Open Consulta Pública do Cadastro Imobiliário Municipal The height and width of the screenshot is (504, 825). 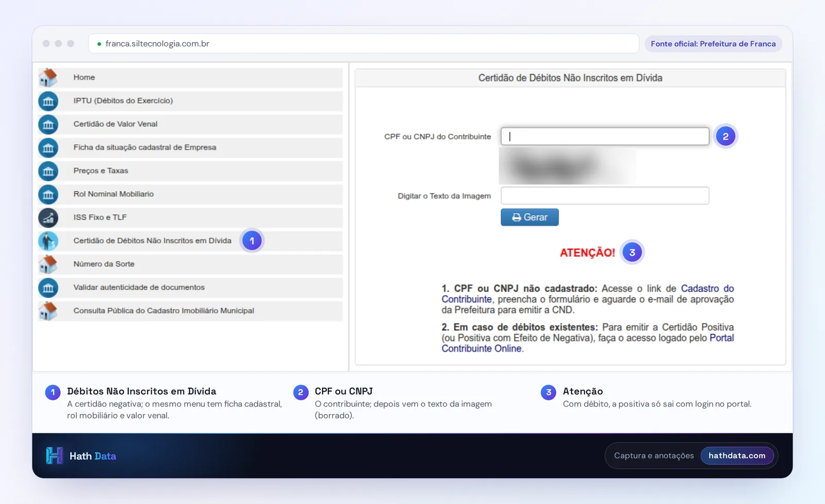190,311
